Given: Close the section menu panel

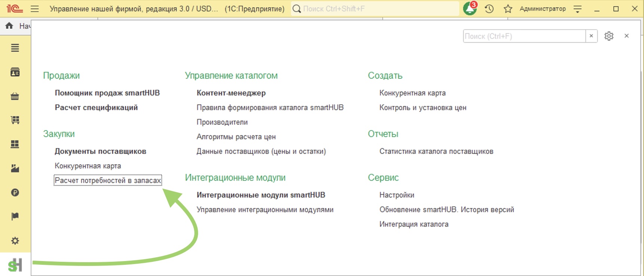Looking at the screenshot, I should click(627, 36).
